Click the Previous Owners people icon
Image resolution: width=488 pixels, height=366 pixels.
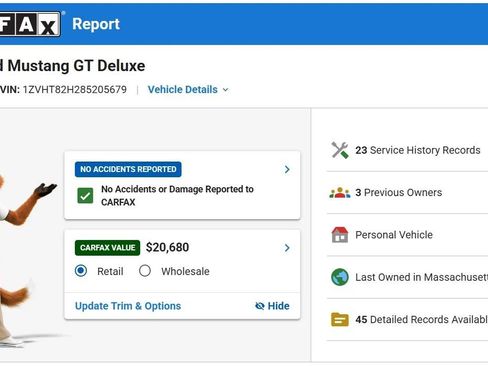pos(340,192)
